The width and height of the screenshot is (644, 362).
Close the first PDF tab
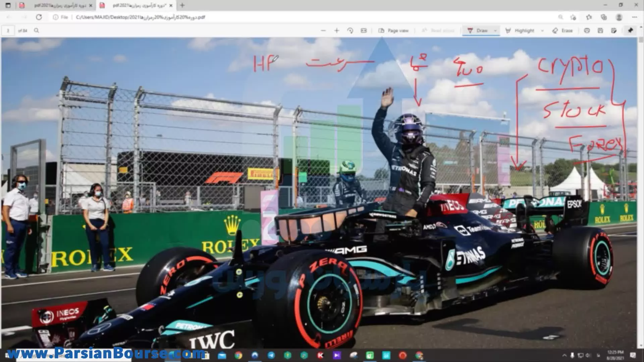91,5
